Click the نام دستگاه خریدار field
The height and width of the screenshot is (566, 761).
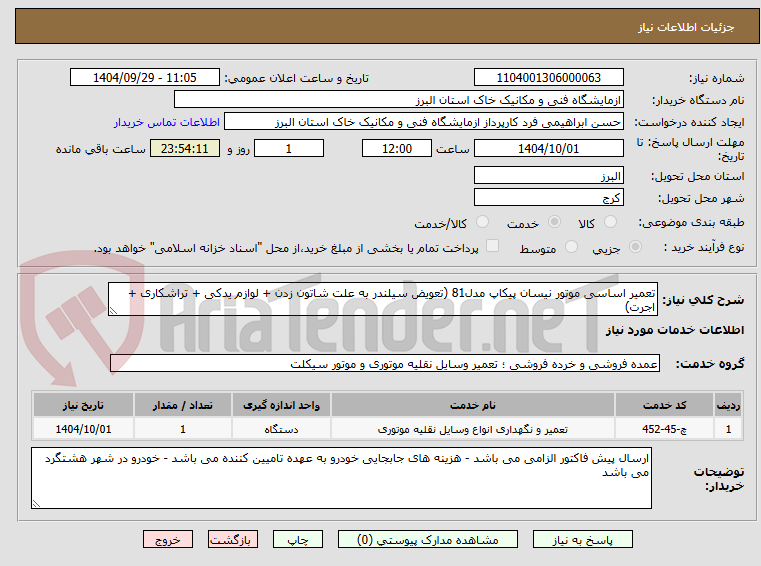[398, 100]
